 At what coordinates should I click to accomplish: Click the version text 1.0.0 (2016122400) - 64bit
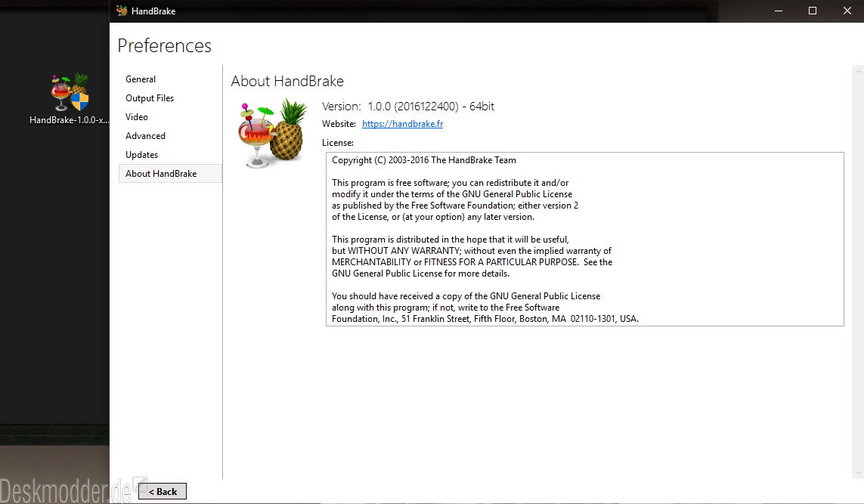(x=431, y=107)
